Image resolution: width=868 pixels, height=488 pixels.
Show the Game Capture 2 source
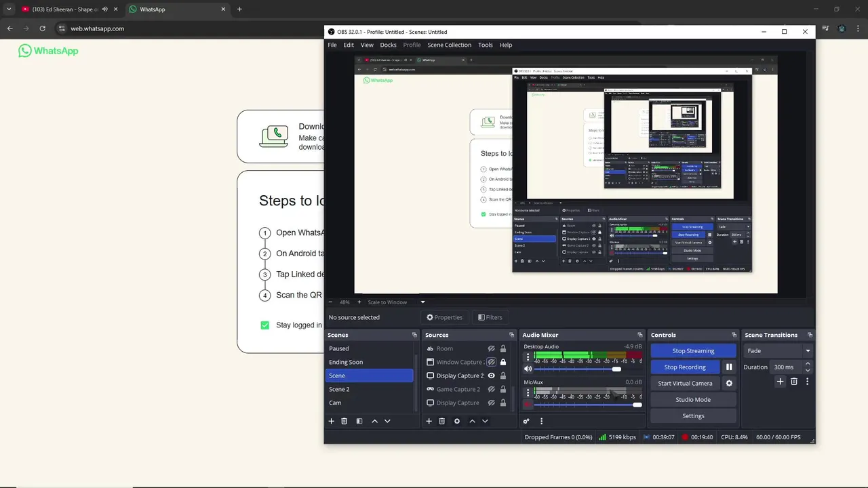tap(491, 389)
